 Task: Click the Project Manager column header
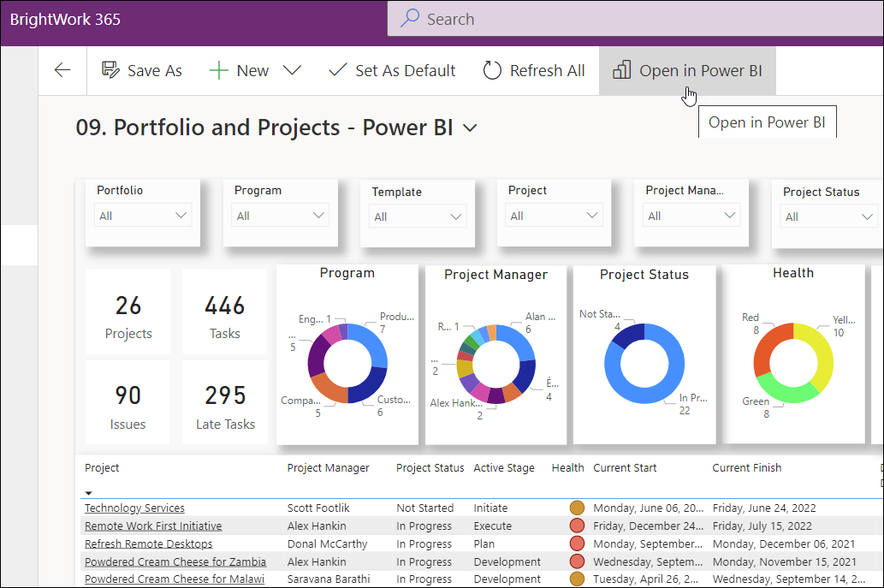pos(328,468)
